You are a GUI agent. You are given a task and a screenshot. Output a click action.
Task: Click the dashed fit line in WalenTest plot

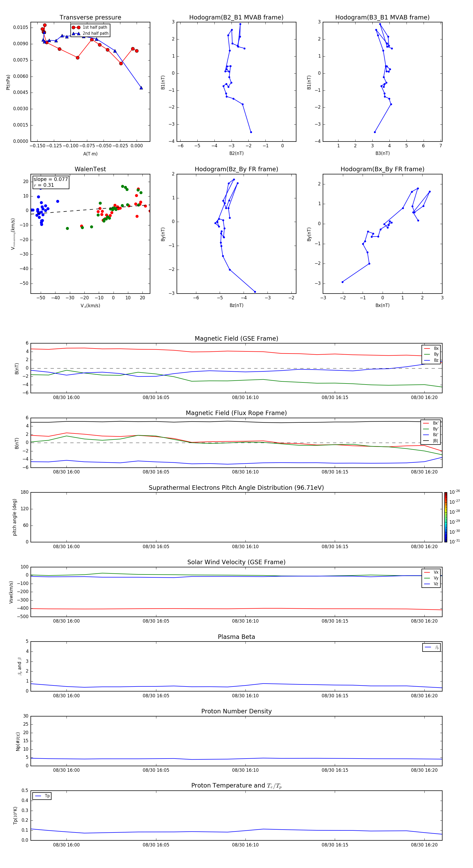(90, 210)
